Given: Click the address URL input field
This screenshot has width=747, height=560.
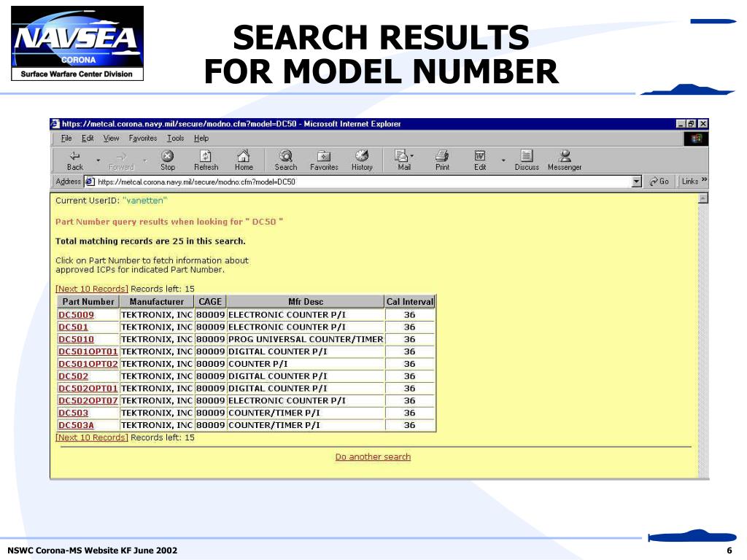Looking at the screenshot, I should 363,182.
